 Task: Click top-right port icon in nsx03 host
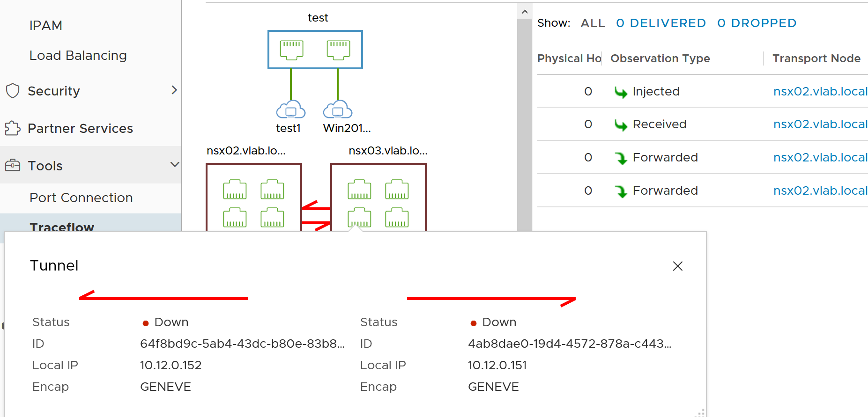click(397, 189)
